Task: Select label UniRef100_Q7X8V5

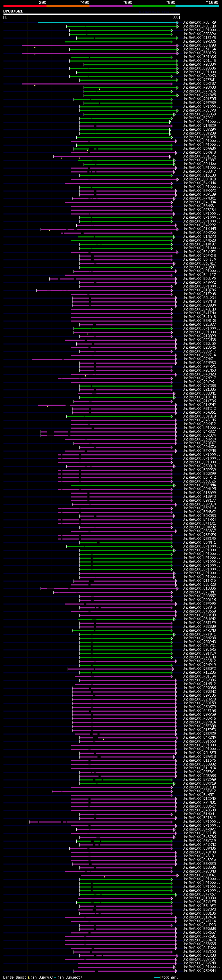Action: click(199, 95)
